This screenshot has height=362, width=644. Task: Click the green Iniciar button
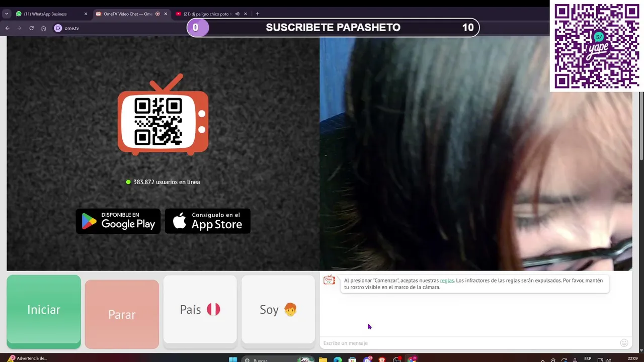(x=44, y=311)
